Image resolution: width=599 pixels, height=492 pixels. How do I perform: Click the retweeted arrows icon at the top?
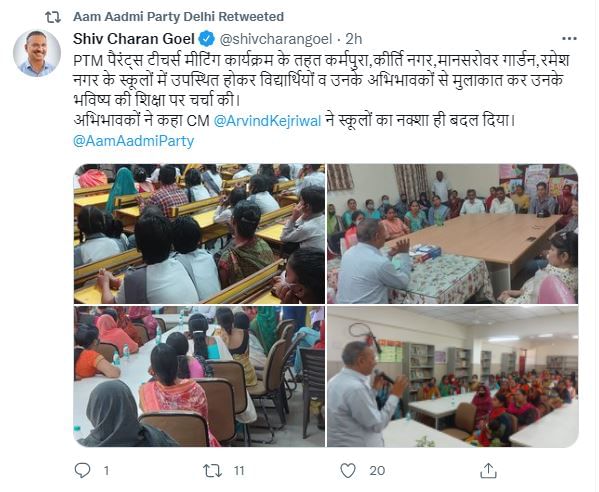pos(53,17)
